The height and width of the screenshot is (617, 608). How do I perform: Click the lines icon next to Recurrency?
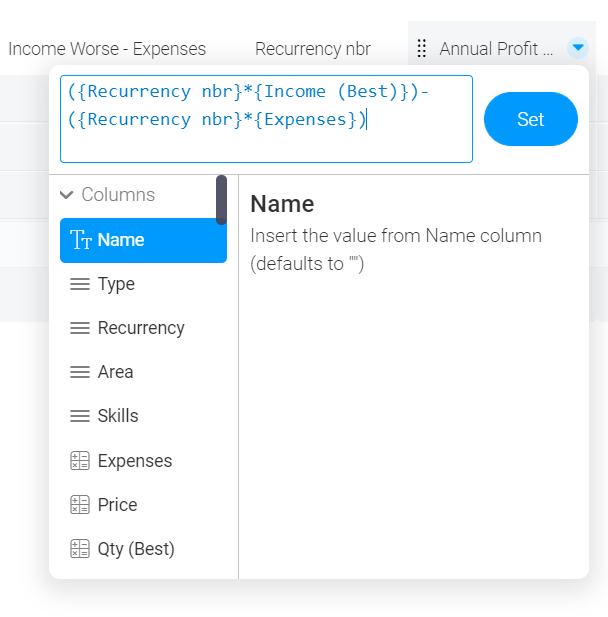tap(80, 328)
